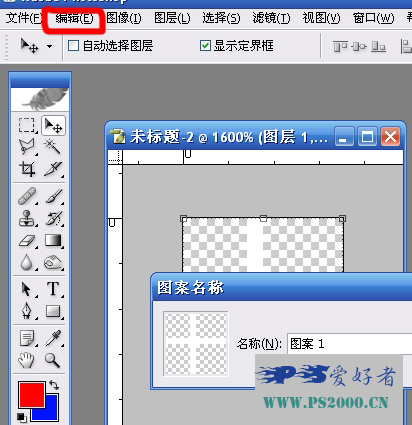Open the 视图(V) menu
The image size is (412, 425).
(321, 18)
